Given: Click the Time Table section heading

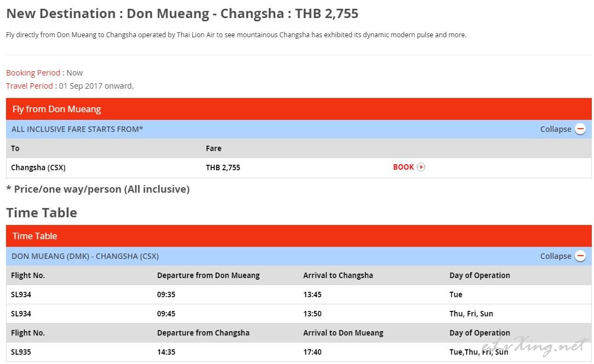Looking at the screenshot, I should 42,213.
